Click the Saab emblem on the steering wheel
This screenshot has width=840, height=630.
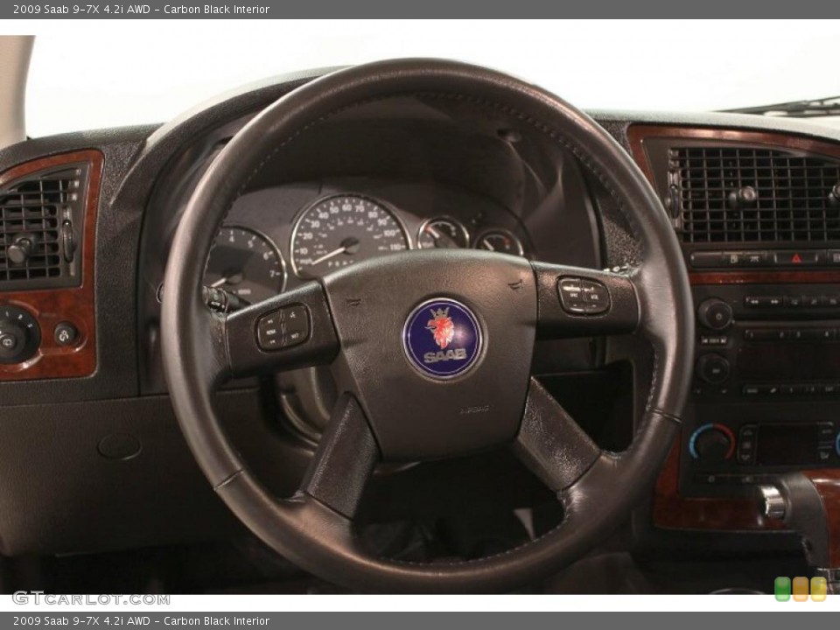pos(443,339)
